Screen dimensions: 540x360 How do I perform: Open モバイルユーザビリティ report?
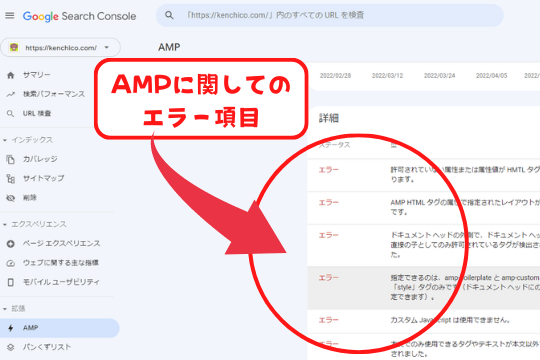coord(61,282)
